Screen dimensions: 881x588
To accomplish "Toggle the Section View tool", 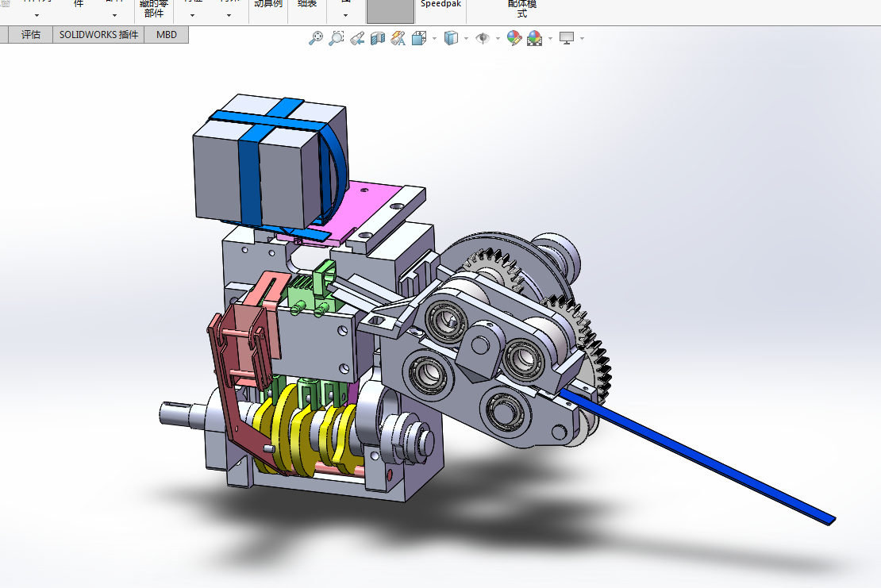I will point(378,38).
